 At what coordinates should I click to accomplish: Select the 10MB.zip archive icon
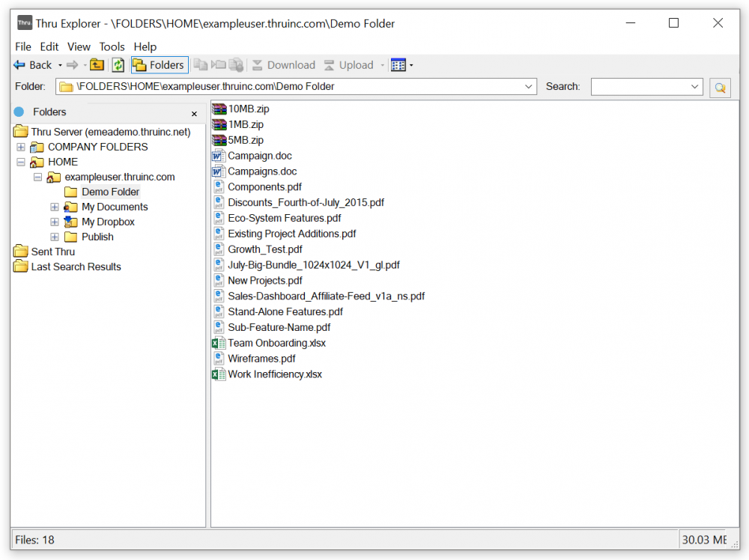(219, 109)
